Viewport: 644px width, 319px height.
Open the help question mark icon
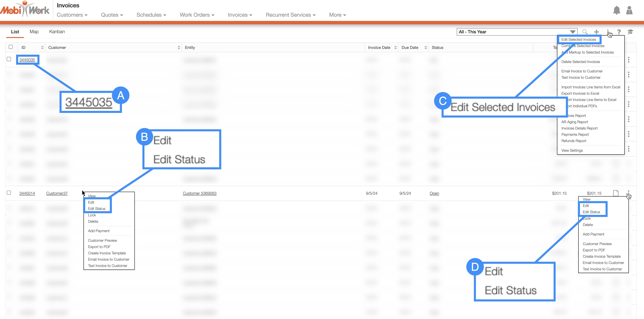coord(619,32)
